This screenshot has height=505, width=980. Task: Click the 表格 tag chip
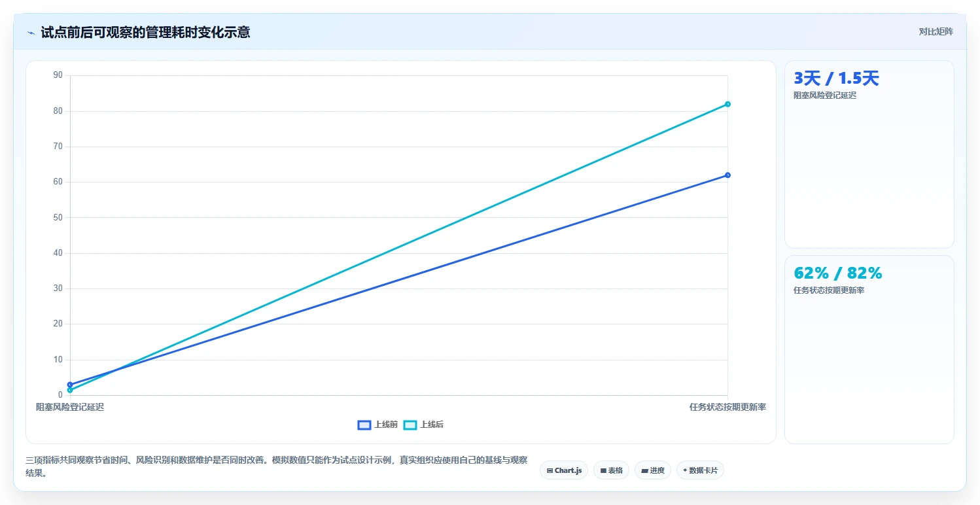click(x=611, y=470)
